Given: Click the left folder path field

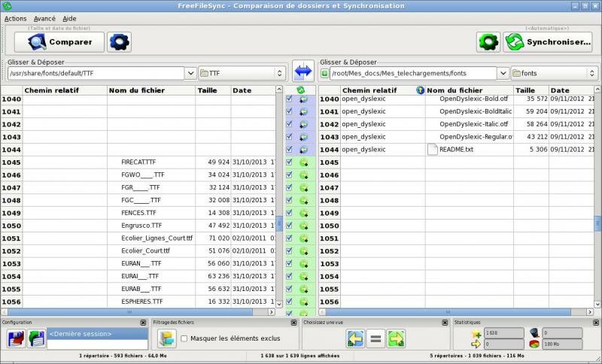Looking at the screenshot, I should [96, 73].
